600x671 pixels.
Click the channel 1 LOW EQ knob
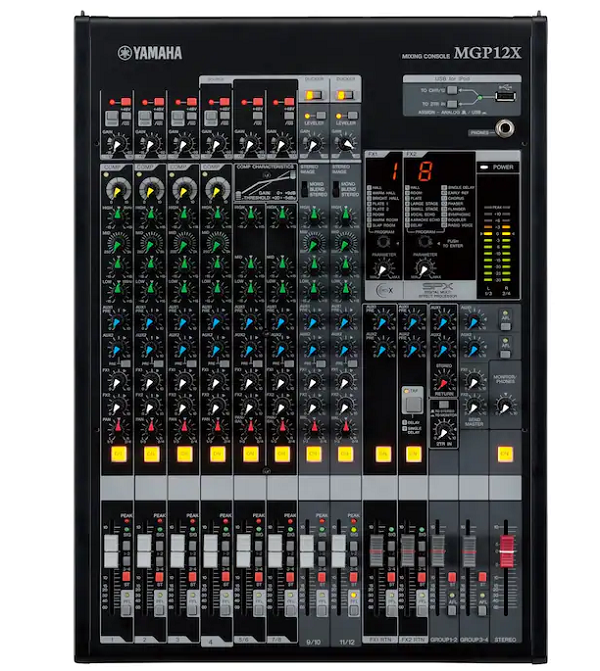[118, 289]
